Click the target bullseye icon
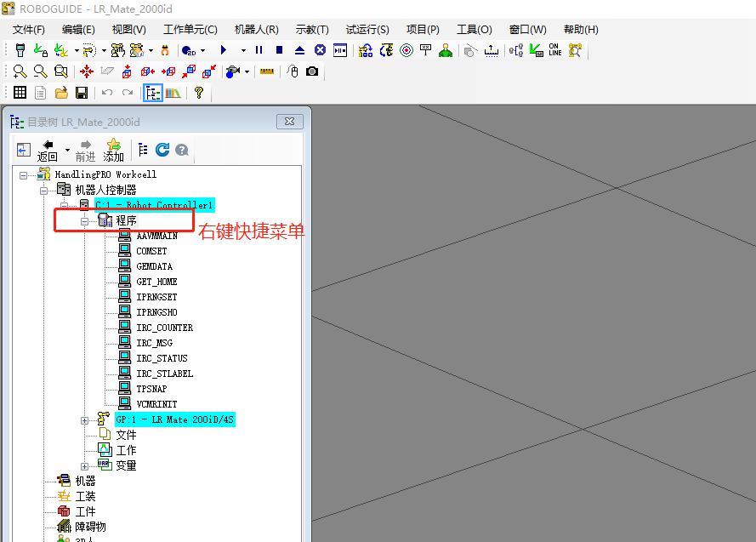Screen dimensions: 756x542 point(406,50)
